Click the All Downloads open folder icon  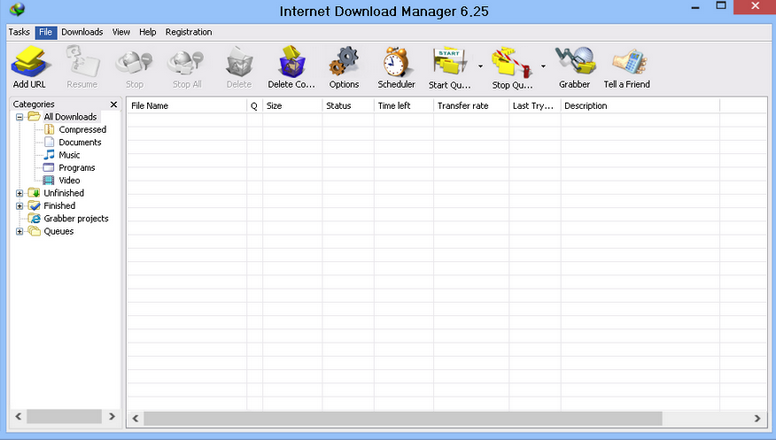[x=34, y=117]
